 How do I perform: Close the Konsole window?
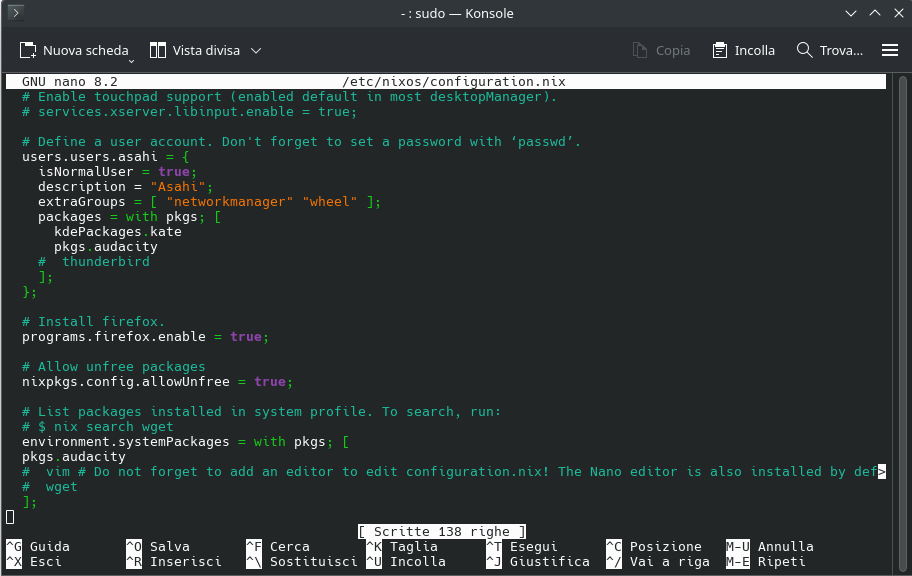[x=896, y=14]
